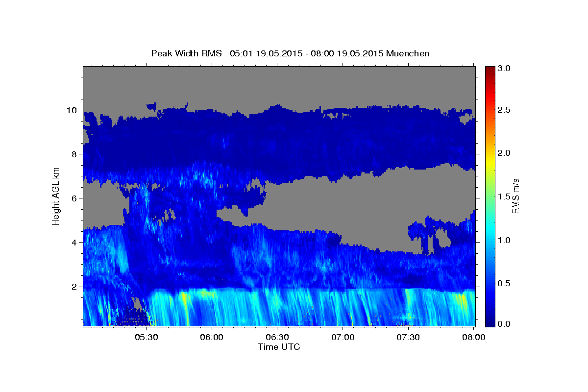Click the colorbar label '3.0'
Screen dimensions: 588x392
click(x=504, y=68)
